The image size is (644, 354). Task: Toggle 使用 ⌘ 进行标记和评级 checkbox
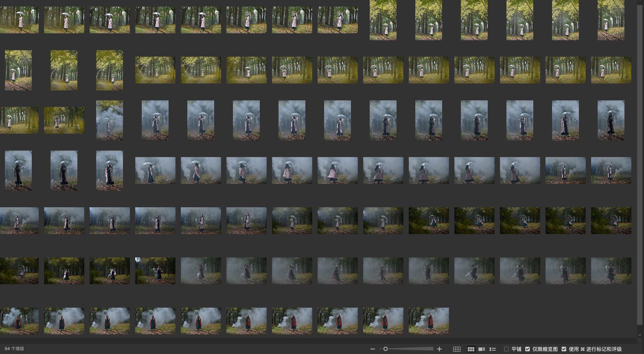(564, 349)
